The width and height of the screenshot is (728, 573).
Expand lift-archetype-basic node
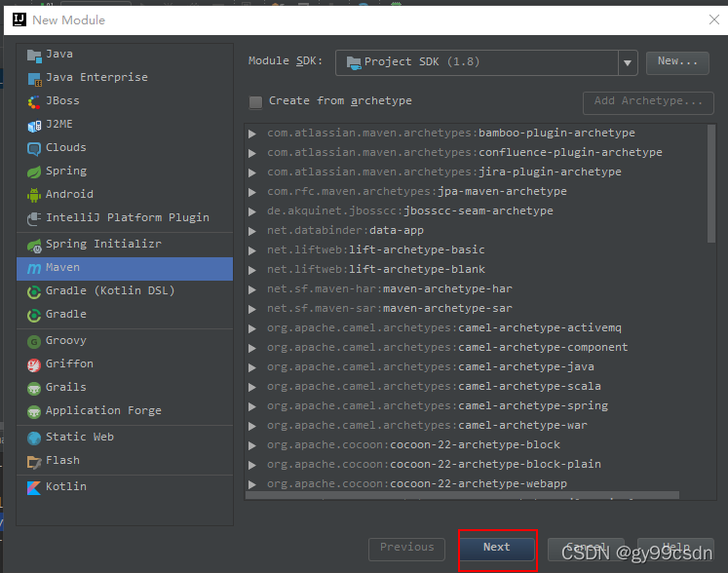click(252, 250)
